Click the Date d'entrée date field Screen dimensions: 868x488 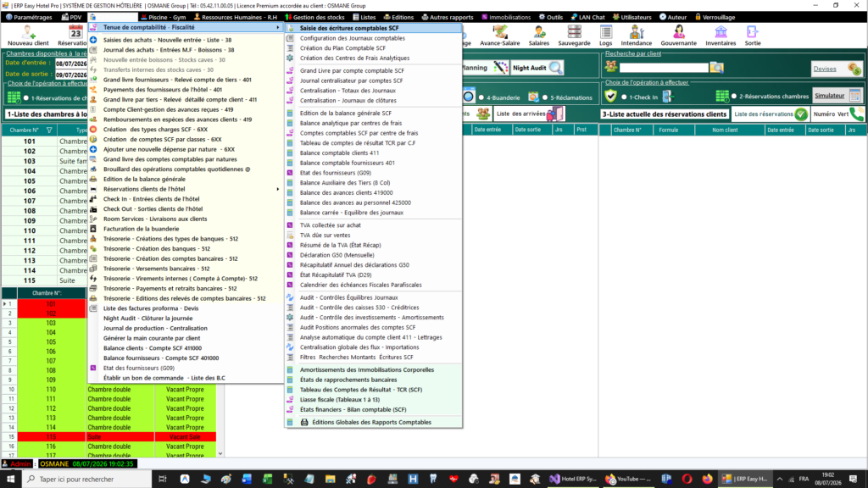click(x=71, y=64)
